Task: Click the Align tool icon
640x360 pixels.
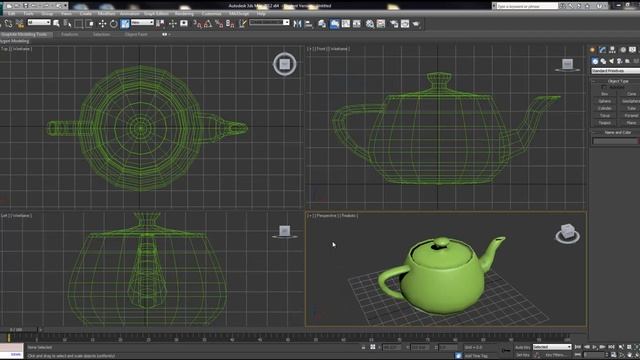Action: point(309,24)
